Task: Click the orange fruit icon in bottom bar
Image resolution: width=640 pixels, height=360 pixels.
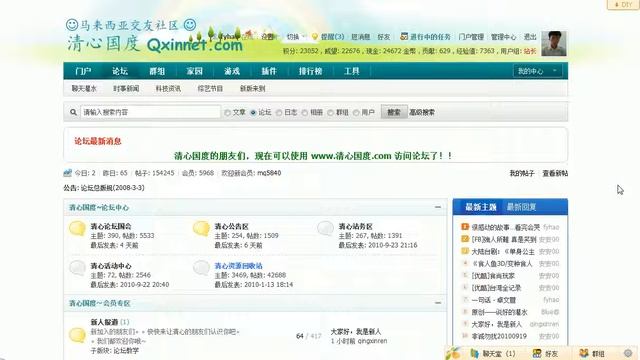Action: [453, 353]
